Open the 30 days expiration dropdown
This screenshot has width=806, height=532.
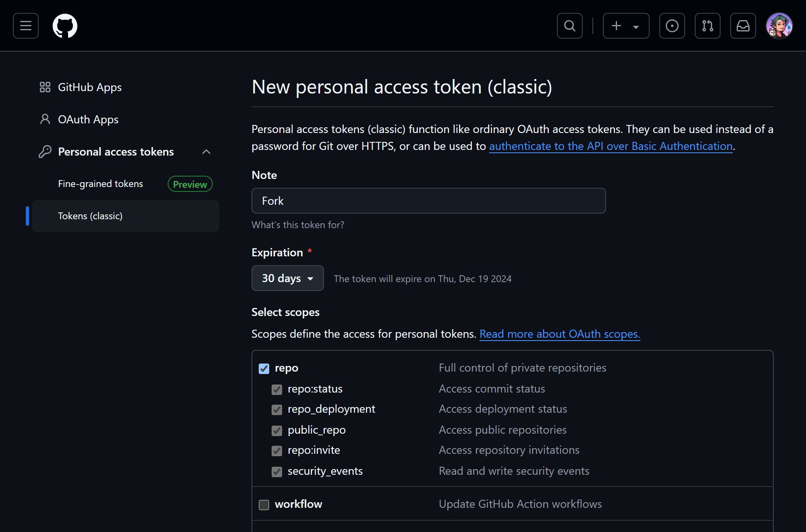click(x=288, y=278)
